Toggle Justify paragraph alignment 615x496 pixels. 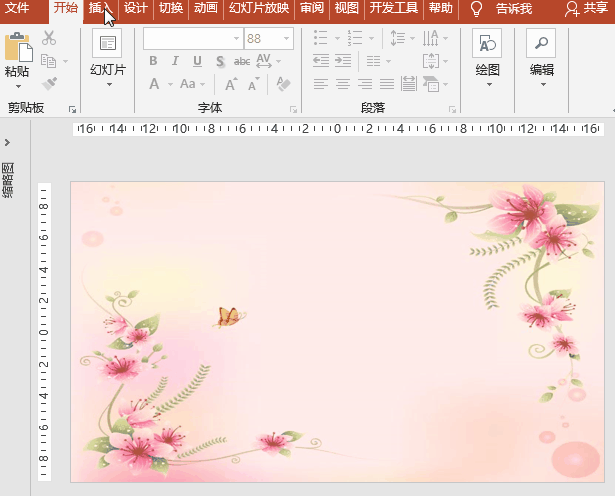click(x=387, y=84)
